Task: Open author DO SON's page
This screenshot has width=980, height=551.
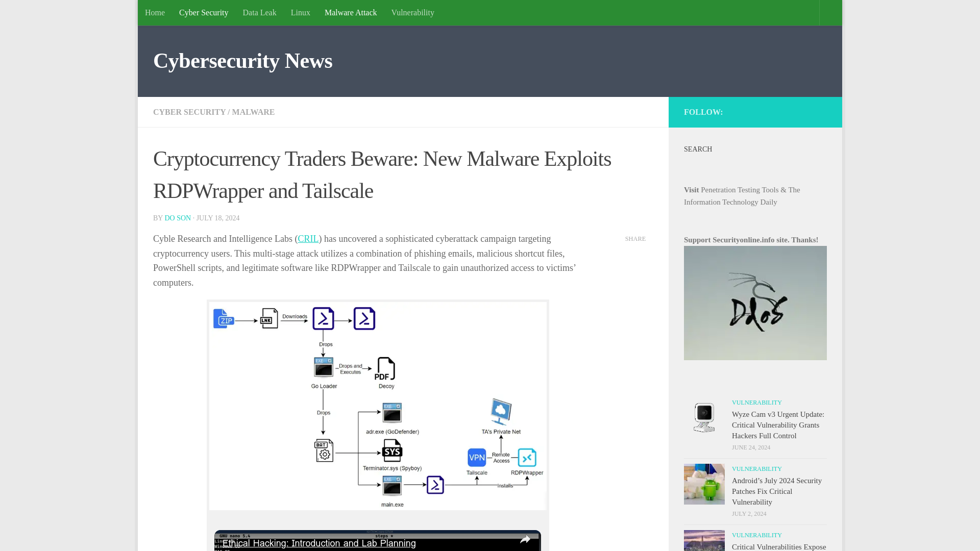Action: point(178,218)
